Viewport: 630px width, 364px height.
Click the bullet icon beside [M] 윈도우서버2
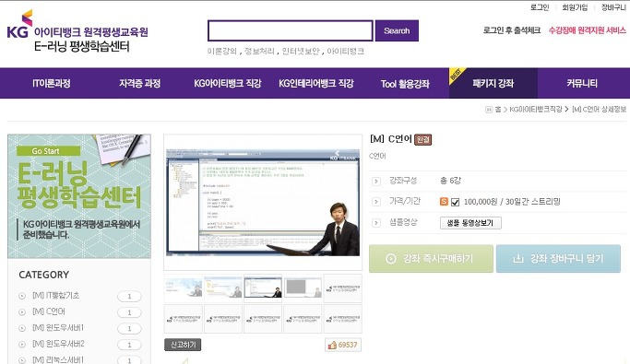point(22,345)
